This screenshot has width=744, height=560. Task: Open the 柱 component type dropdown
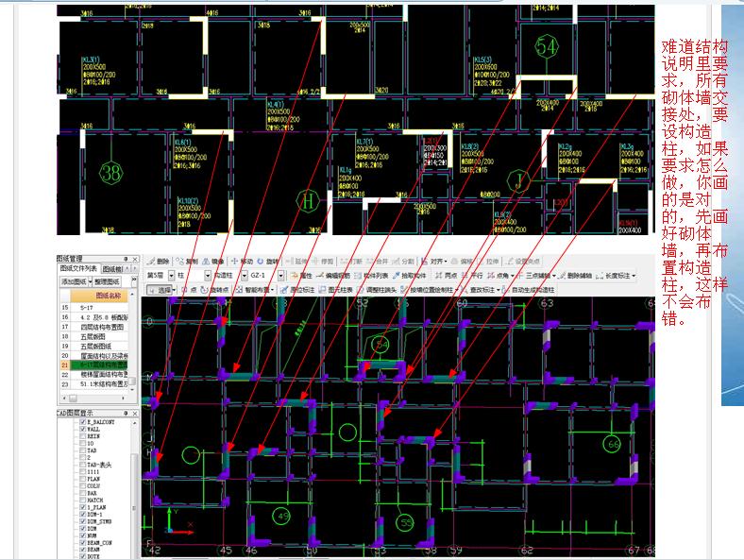pyautogui.click(x=208, y=275)
